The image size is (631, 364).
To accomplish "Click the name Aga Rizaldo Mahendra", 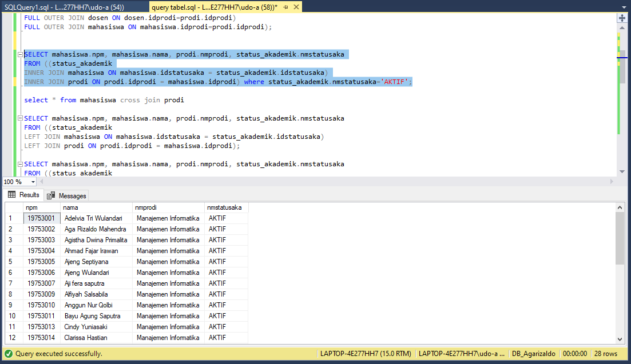I will click(96, 229).
